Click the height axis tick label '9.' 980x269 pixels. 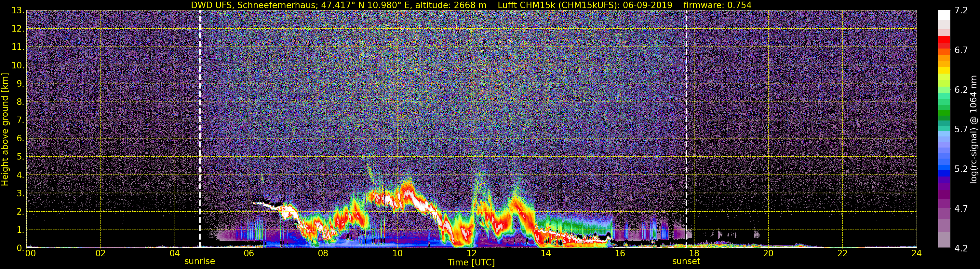click(20, 83)
